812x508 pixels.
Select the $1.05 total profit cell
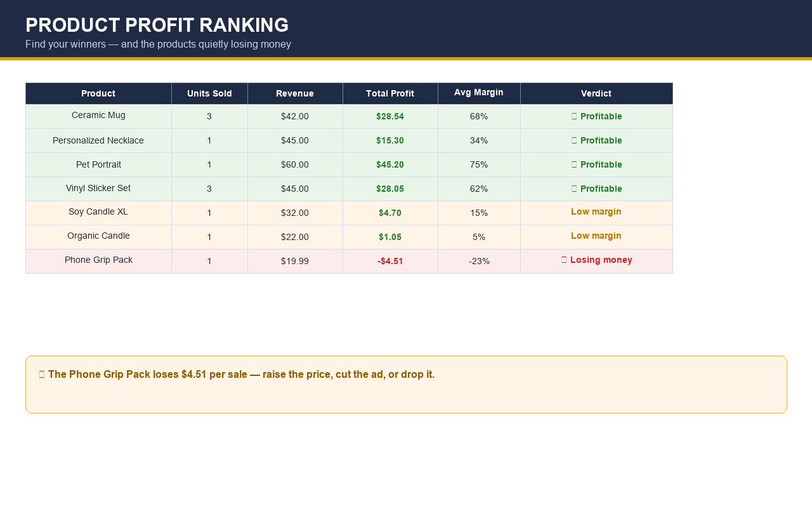[390, 237]
